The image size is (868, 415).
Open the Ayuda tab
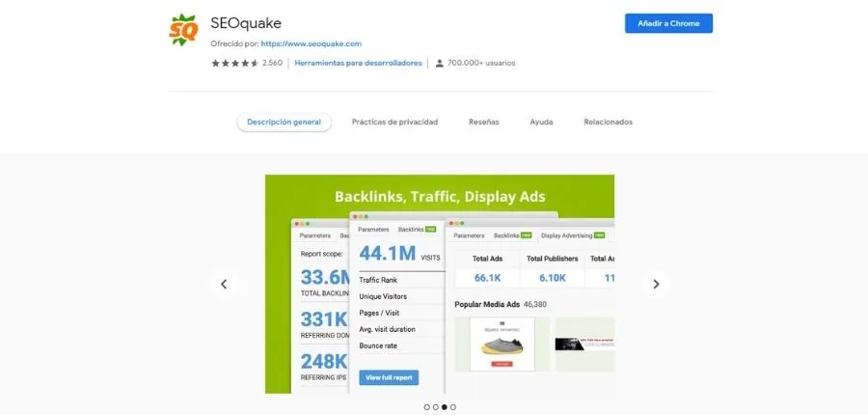[541, 123]
